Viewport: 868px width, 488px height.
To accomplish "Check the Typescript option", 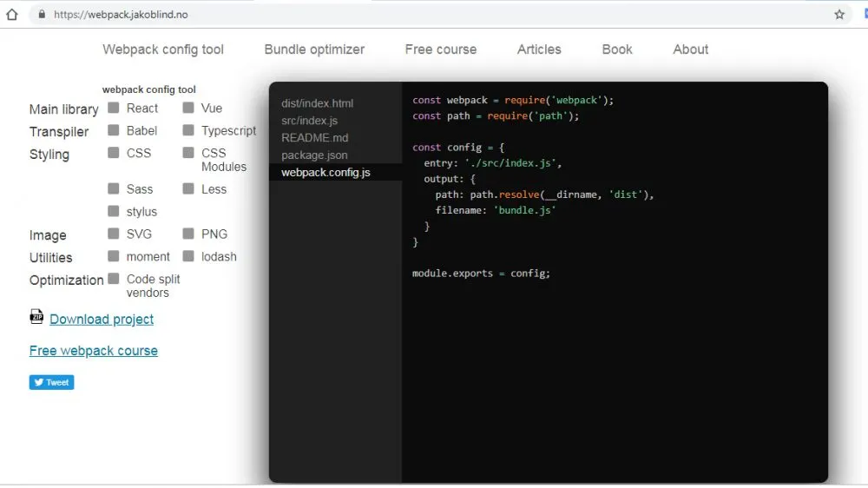I will point(188,130).
